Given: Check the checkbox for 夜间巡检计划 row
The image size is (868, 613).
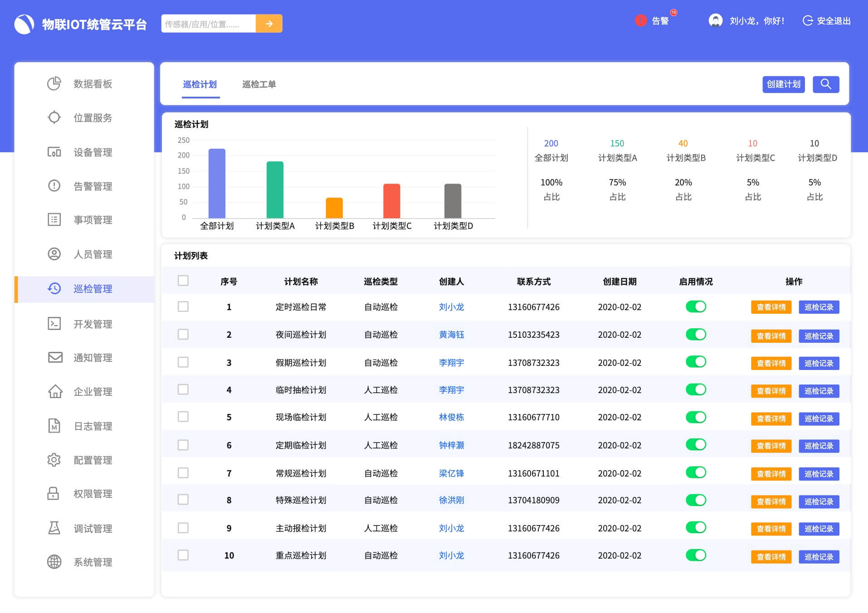Looking at the screenshot, I should (183, 335).
